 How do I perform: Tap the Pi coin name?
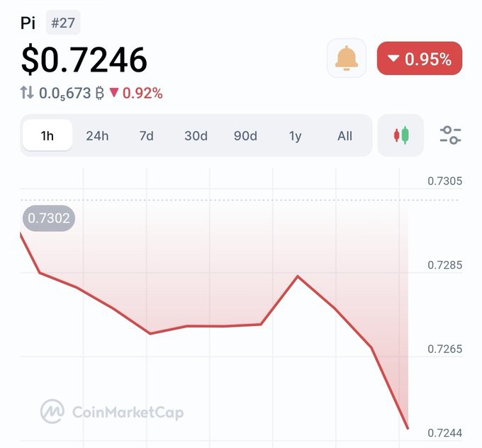tap(28, 23)
